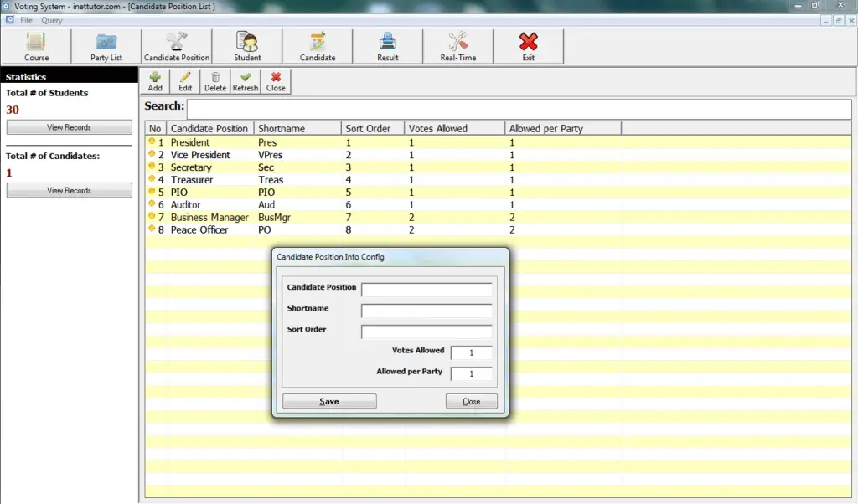Click the Exit icon with red X

click(x=528, y=46)
